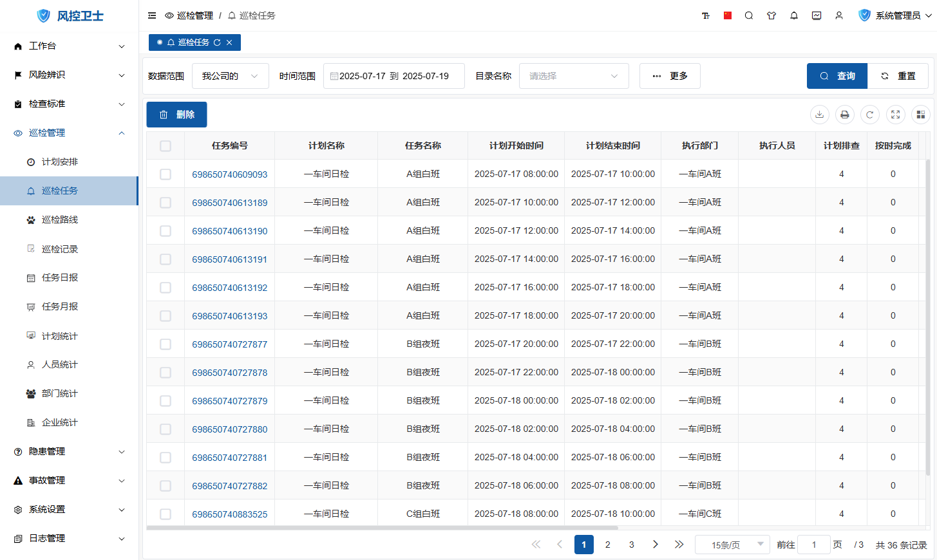937x560 pixels.
Task: Open column settings grid icon
Action: click(920, 115)
